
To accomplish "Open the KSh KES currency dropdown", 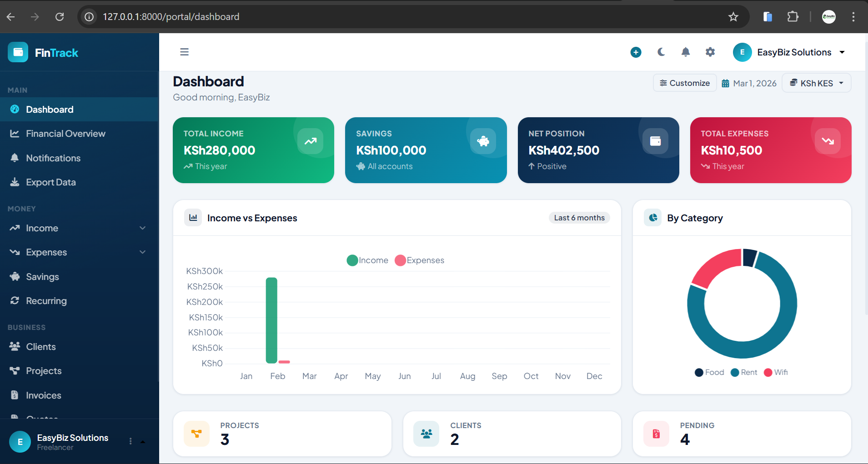I will 816,83.
